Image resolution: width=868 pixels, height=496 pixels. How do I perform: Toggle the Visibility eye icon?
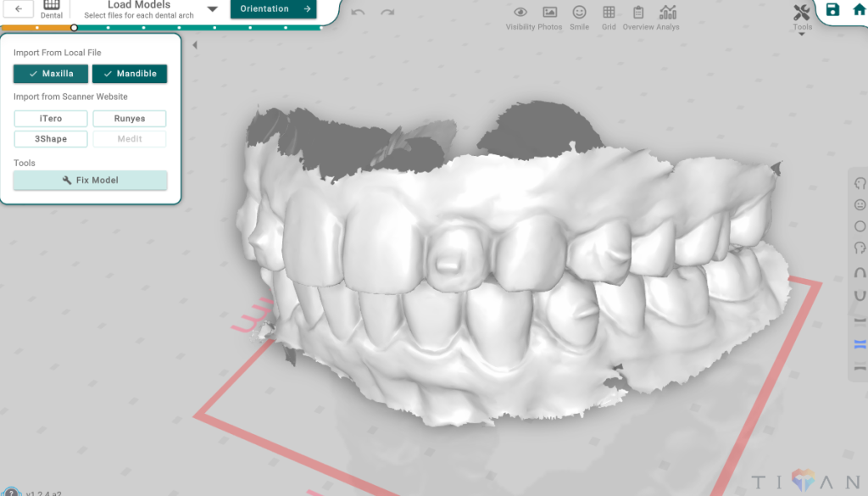click(x=520, y=16)
